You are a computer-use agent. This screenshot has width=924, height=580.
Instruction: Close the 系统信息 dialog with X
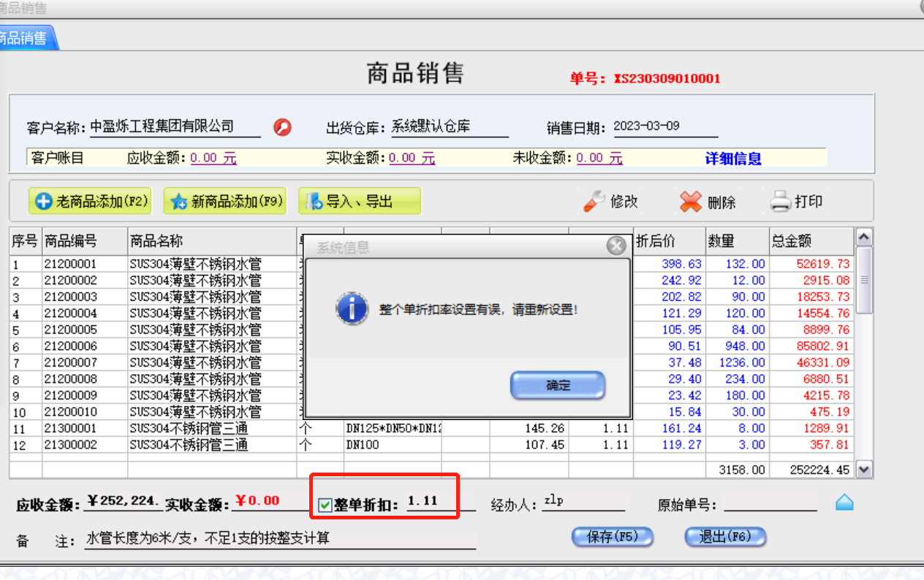(x=616, y=246)
